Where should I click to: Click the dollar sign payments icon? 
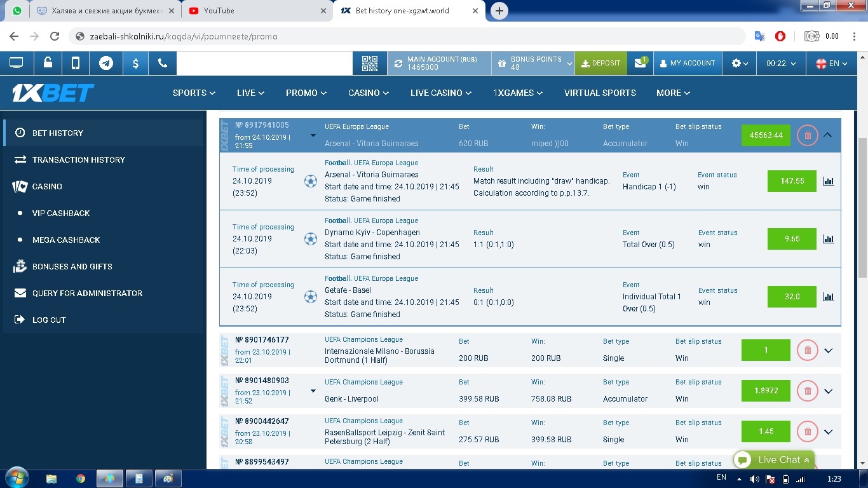pyautogui.click(x=135, y=63)
